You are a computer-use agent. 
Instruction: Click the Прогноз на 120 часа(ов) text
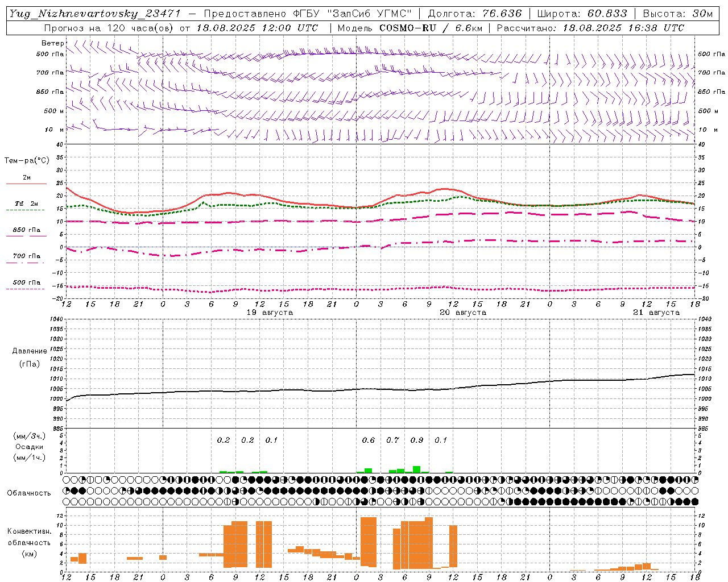coord(110,28)
